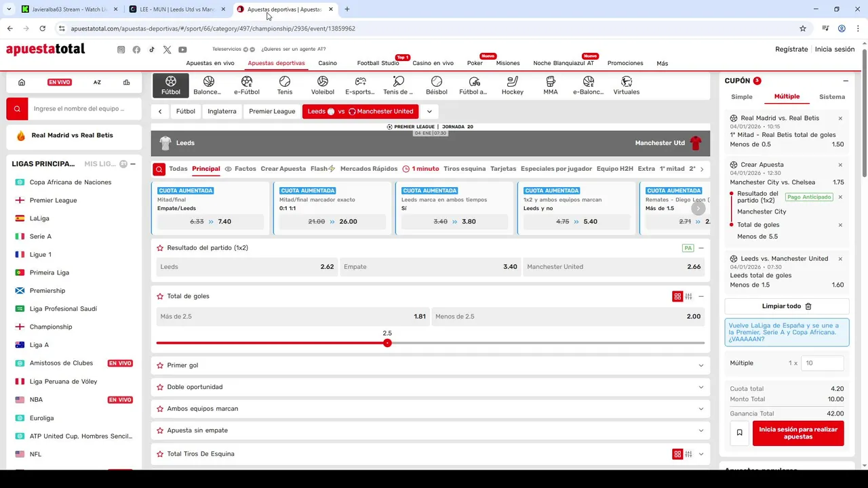The height and width of the screenshot is (488, 868).
Task: Select the Béisbol sport icon
Action: pyautogui.click(x=437, y=85)
